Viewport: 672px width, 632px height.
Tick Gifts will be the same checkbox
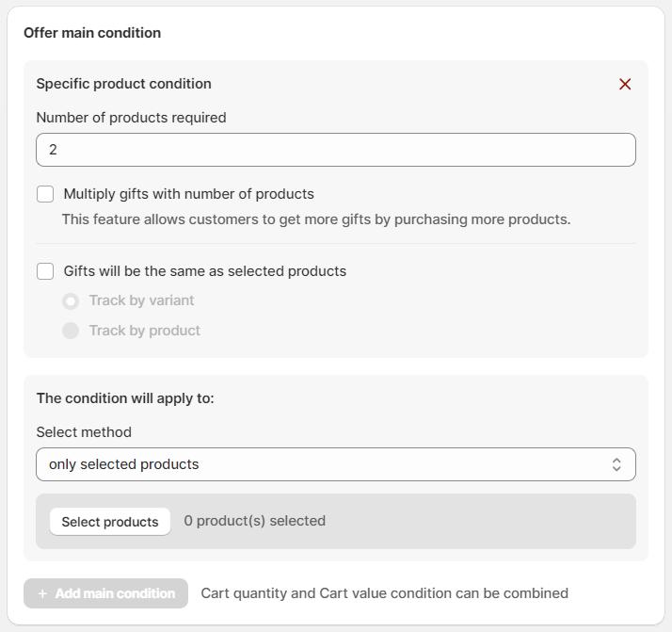tap(45, 271)
